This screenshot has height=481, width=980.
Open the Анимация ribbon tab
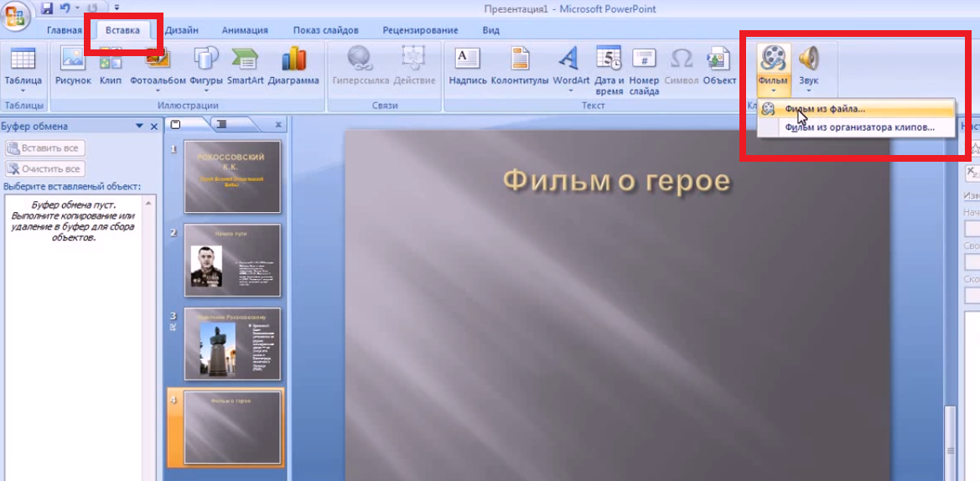(245, 30)
